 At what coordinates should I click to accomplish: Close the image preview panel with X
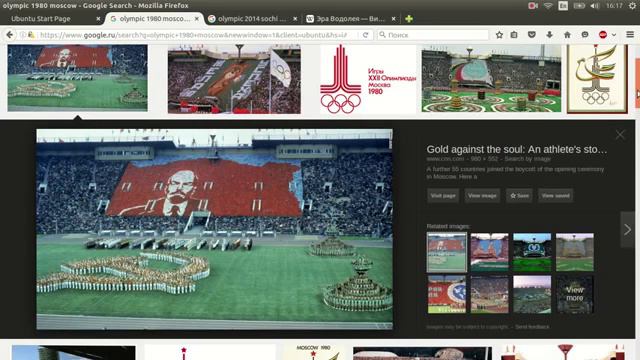(x=620, y=135)
